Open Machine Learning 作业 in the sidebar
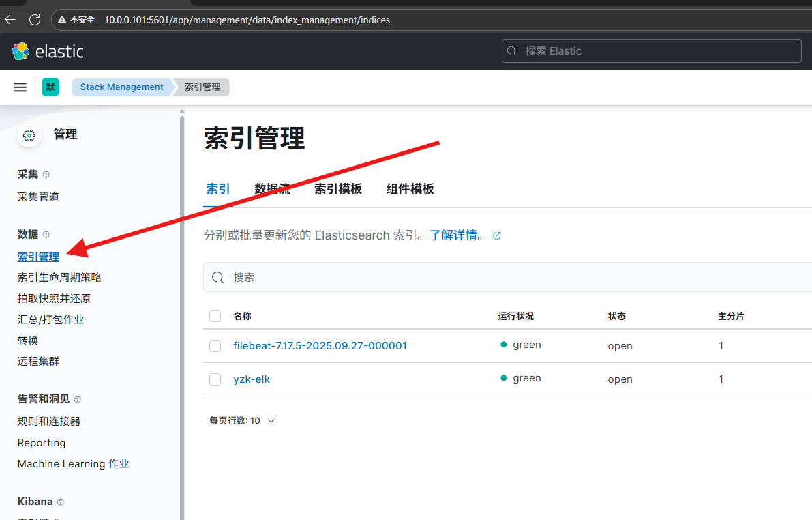 coord(73,464)
